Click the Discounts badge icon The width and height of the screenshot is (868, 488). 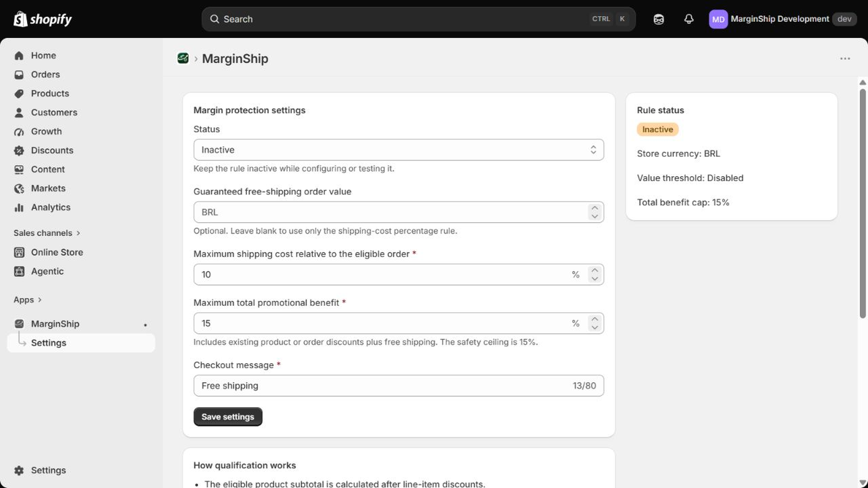(19, 150)
